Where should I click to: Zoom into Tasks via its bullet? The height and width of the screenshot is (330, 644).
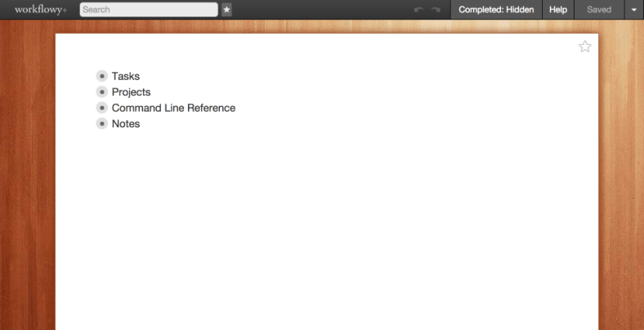(102, 76)
